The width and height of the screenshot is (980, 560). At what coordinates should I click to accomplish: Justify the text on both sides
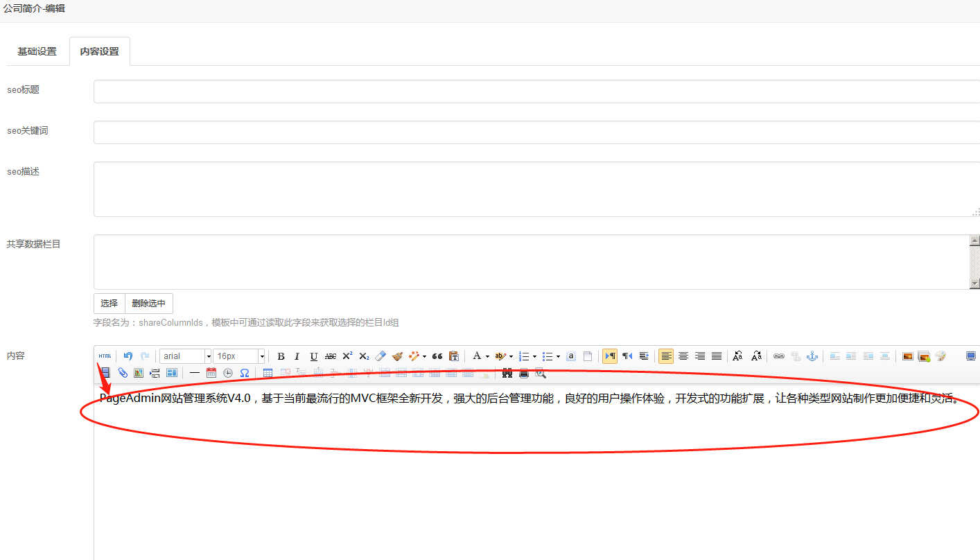click(717, 356)
